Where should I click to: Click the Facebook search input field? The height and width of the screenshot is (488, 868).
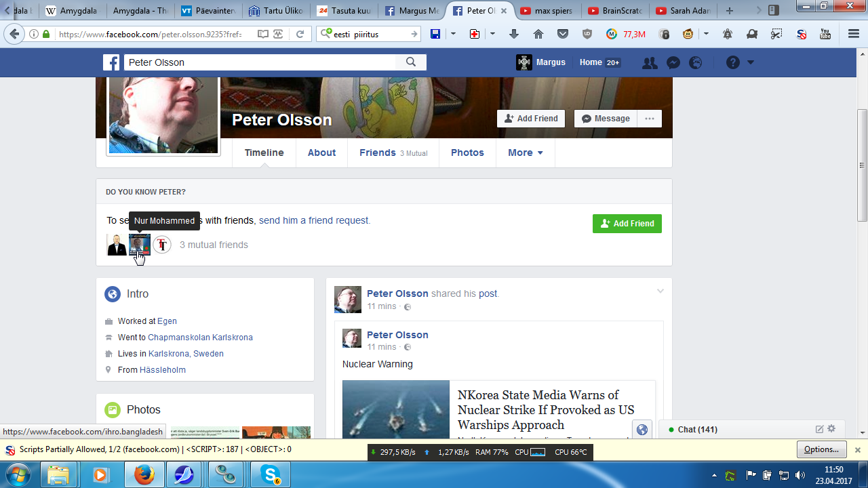click(259, 62)
